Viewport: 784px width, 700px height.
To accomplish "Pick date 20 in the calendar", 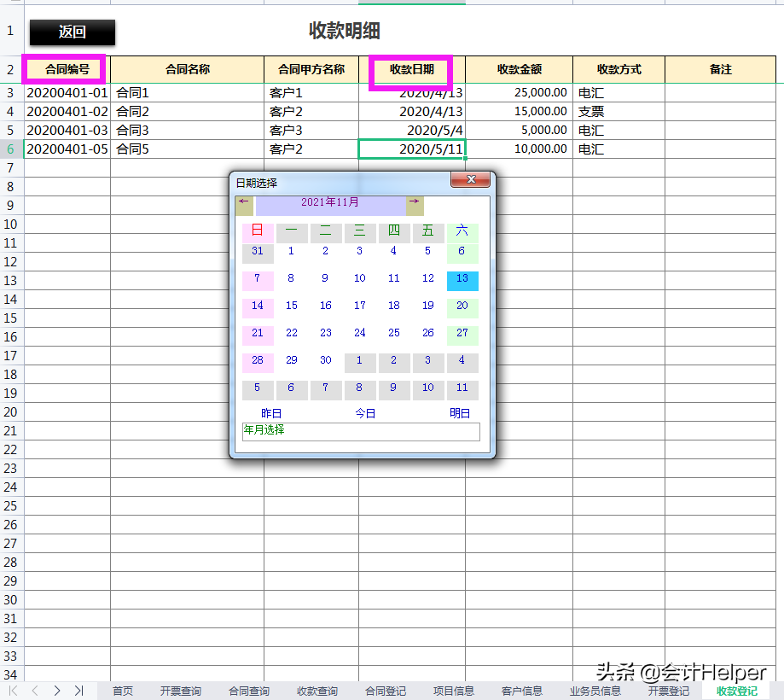I will (462, 308).
